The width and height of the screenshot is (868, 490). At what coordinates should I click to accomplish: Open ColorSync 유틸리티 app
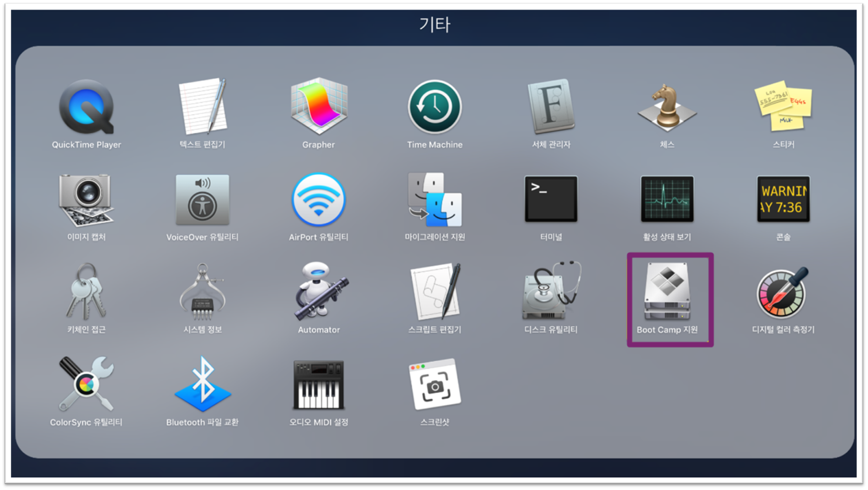(86, 384)
